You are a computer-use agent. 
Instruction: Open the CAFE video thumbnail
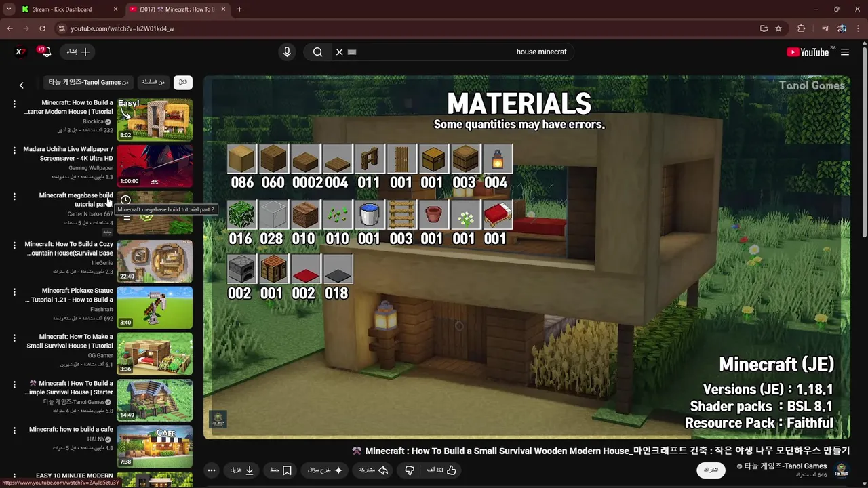(155, 446)
